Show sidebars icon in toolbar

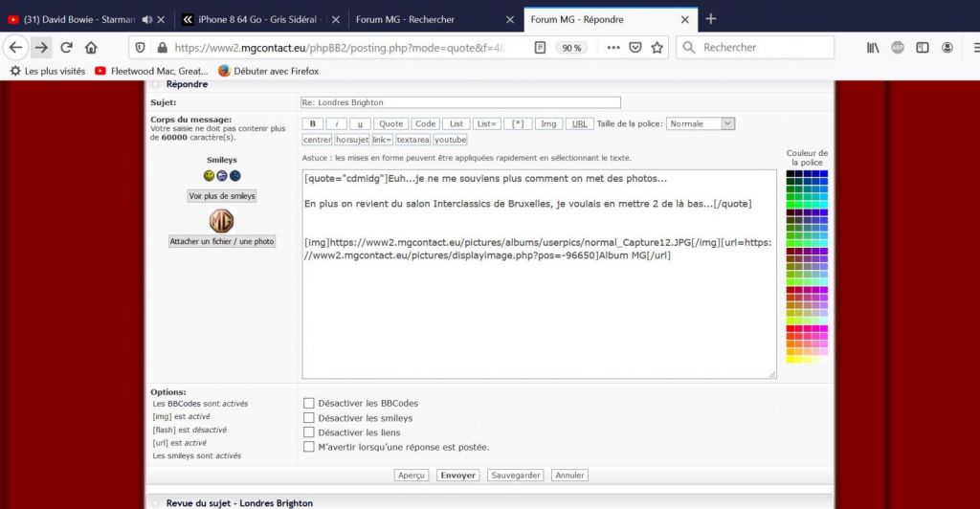pos(923,48)
